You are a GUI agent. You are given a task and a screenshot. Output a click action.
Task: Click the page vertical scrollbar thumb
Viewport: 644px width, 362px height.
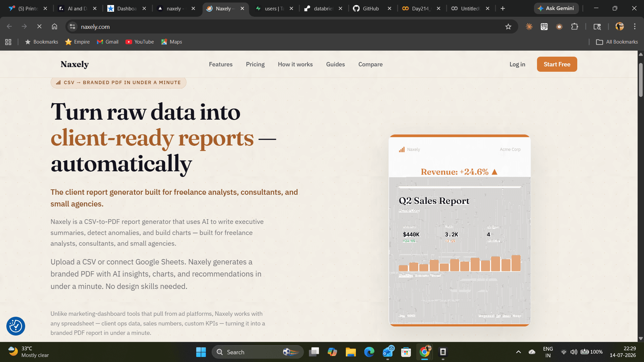tap(641, 80)
